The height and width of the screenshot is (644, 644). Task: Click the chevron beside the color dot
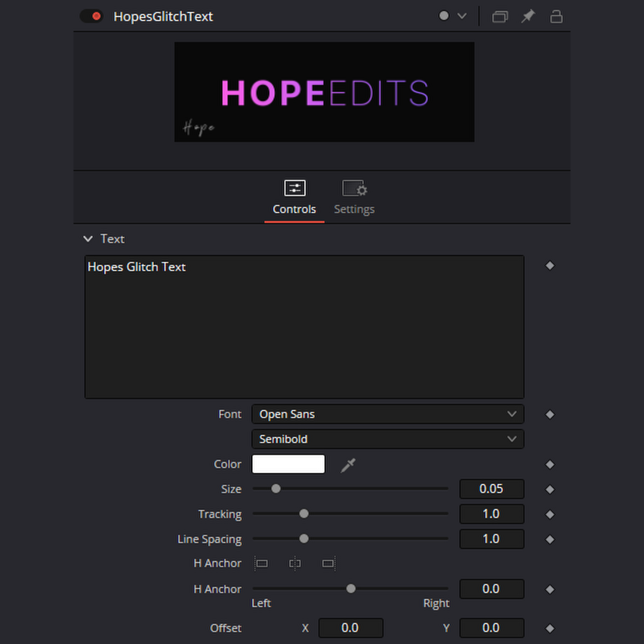[x=462, y=16]
